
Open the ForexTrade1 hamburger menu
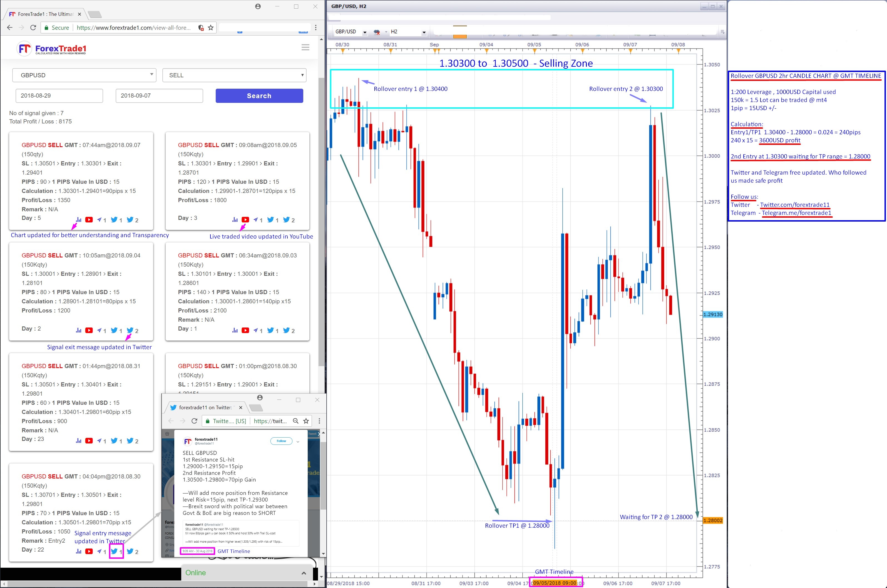pos(305,47)
